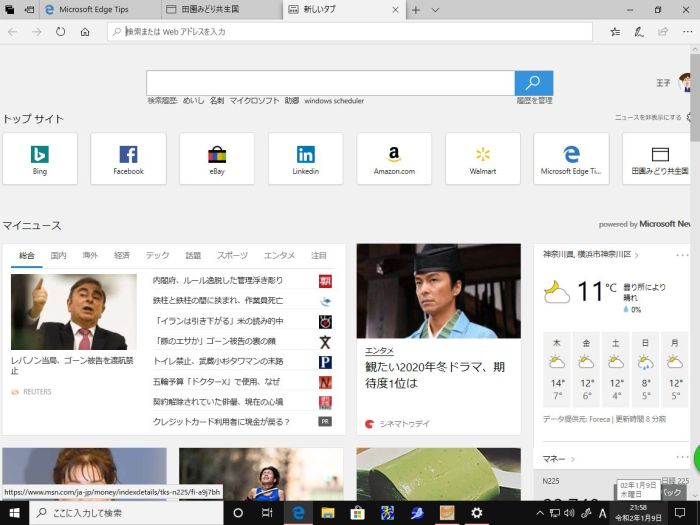This screenshot has width=700, height=525.
Task: Click the Home button in Edge toolbar
Action: 85,32
